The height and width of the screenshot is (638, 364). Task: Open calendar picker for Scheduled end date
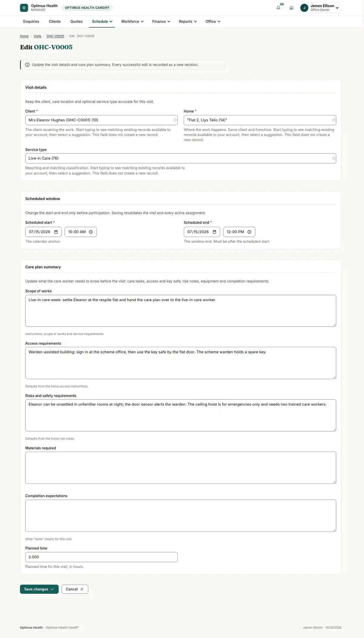point(214,232)
